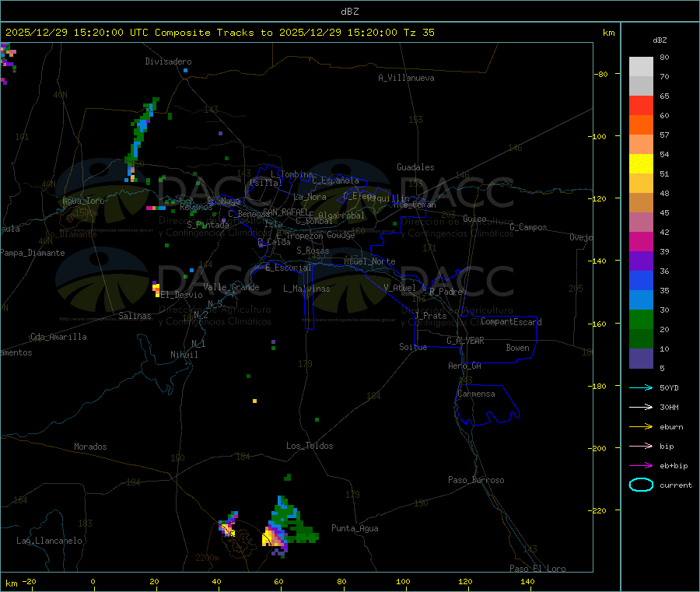This screenshot has width=700, height=592.
Task: Click the Carmensa map label
Action: [x=476, y=394]
